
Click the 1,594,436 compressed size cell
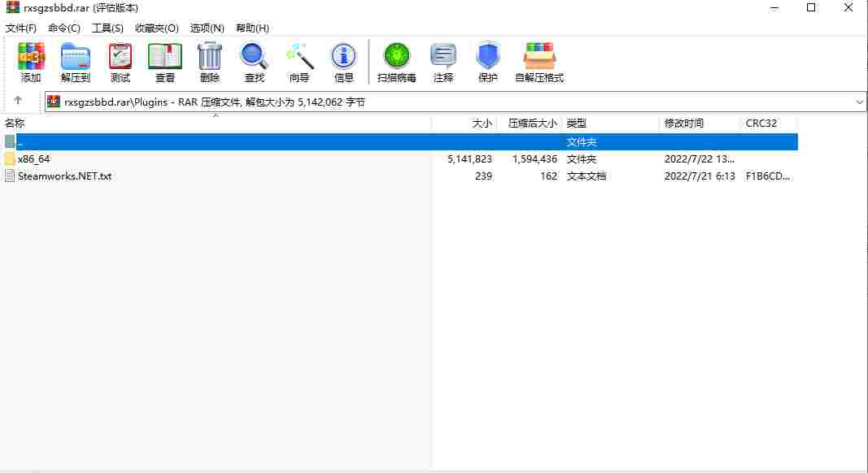tap(534, 159)
